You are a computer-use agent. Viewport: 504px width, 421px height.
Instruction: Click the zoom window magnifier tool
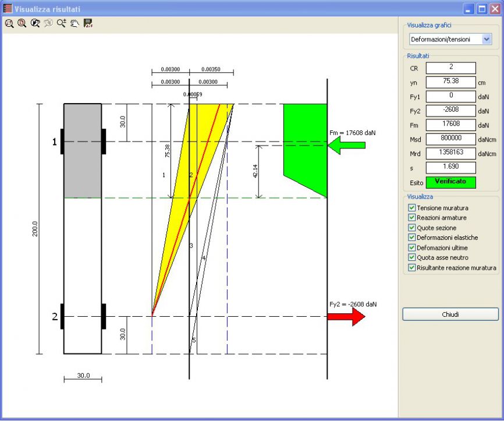coord(9,23)
